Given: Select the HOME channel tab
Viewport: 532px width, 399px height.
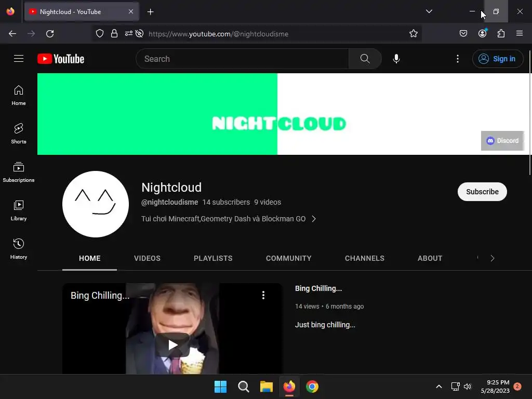Looking at the screenshot, I should (89, 258).
